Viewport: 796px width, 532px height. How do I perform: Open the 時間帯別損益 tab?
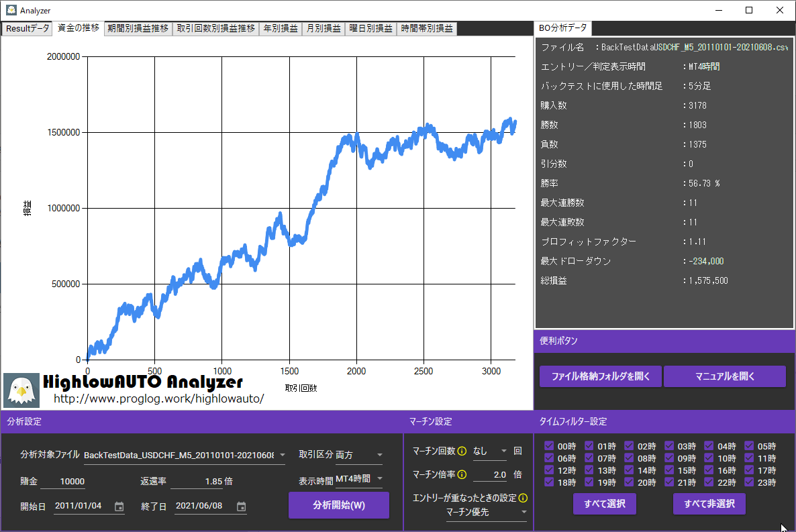point(427,29)
